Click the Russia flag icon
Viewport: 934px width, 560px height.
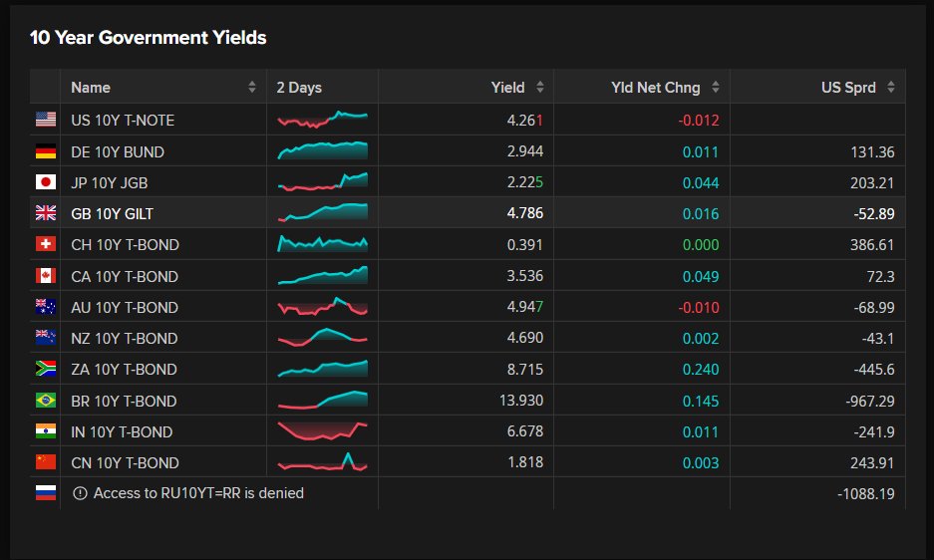point(46,492)
